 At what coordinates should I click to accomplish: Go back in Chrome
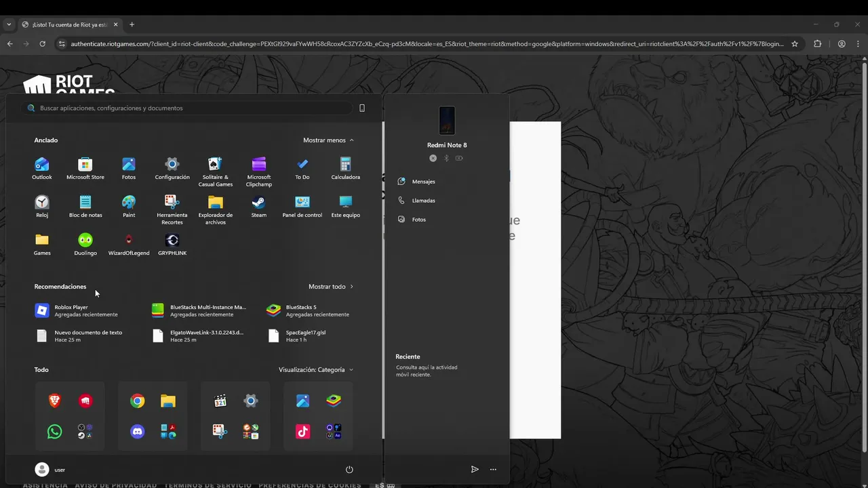[9, 44]
